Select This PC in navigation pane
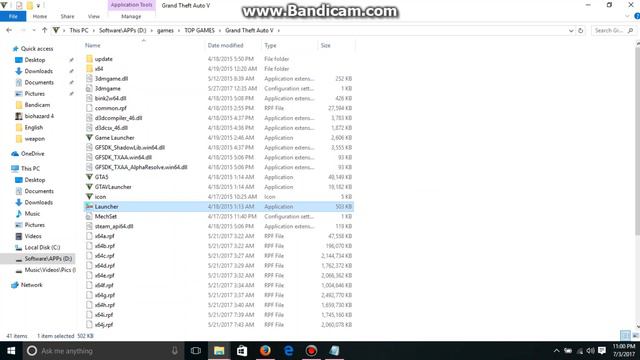The height and width of the screenshot is (360, 640). coord(30,168)
